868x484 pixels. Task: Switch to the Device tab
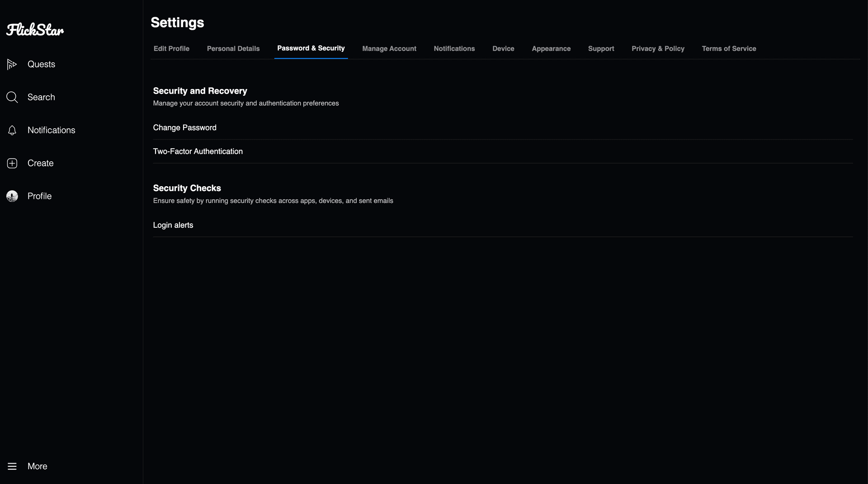coord(503,48)
